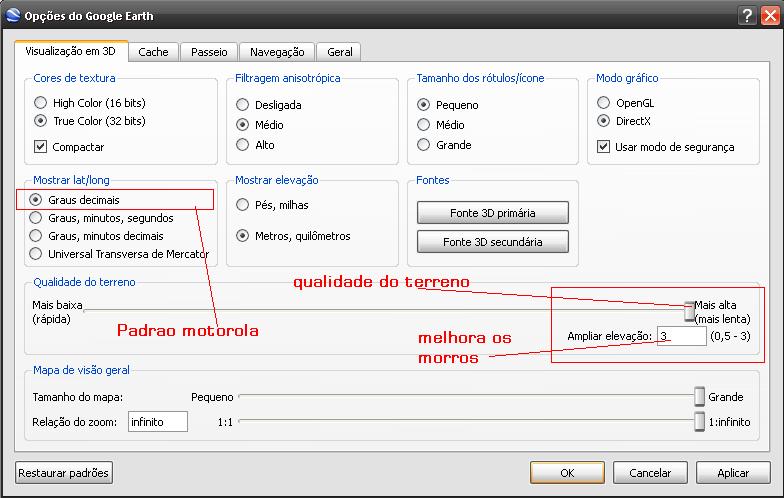Click the Aplicar button
This screenshot has width=784, height=498.
point(733,473)
